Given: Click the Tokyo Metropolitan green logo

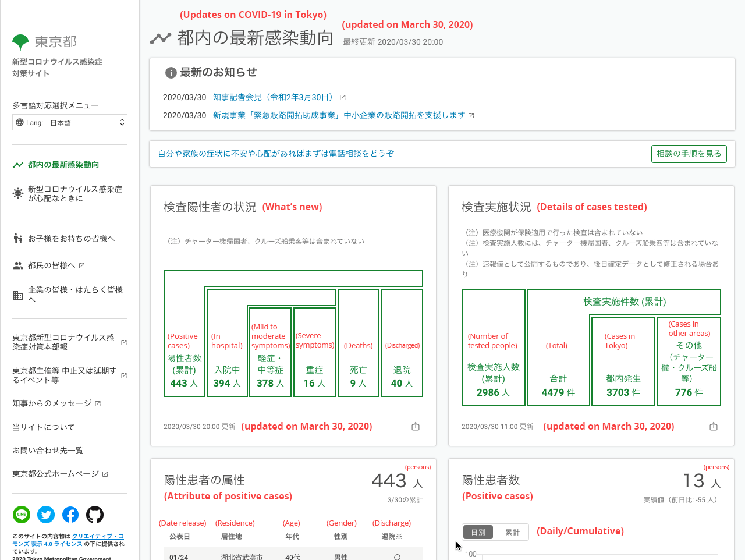Looking at the screenshot, I should coord(20,42).
